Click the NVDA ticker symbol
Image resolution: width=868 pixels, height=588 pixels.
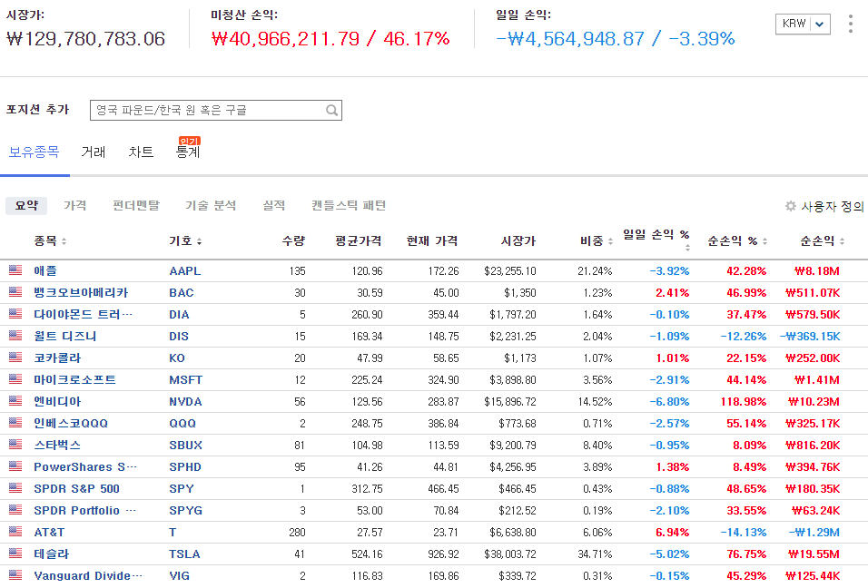tap(185, 402)
